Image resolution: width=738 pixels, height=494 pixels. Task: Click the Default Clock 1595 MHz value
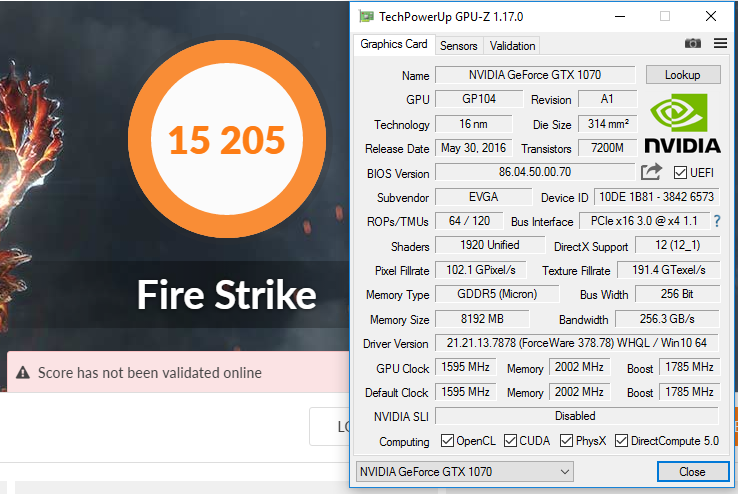465,391
